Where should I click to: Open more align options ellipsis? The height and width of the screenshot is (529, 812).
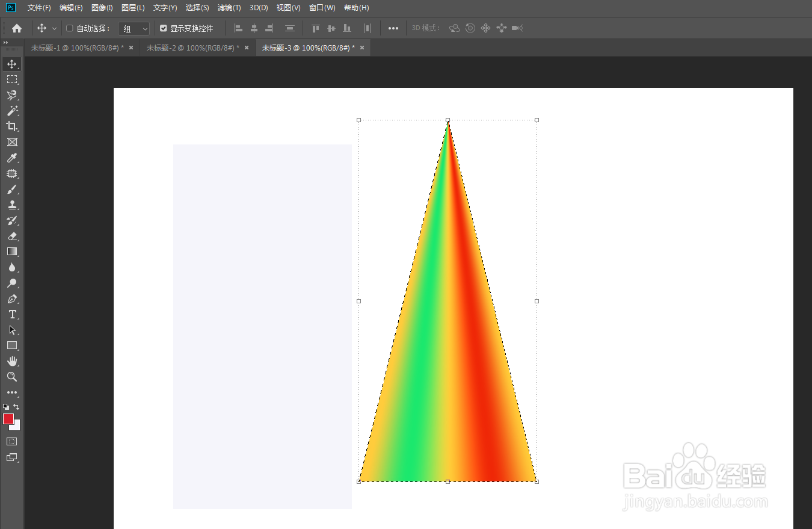click(393, 28)
